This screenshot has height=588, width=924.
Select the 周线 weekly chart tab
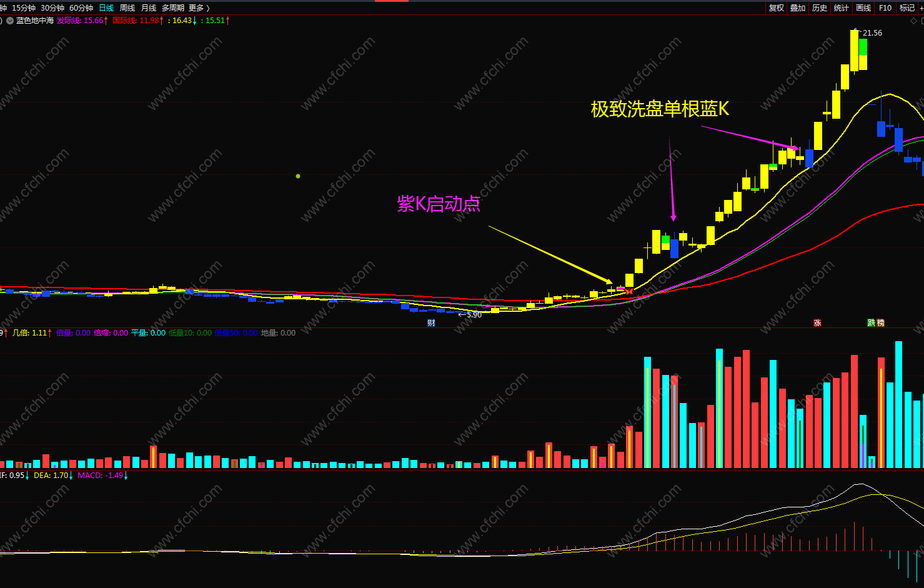click(x=127, y=8)
